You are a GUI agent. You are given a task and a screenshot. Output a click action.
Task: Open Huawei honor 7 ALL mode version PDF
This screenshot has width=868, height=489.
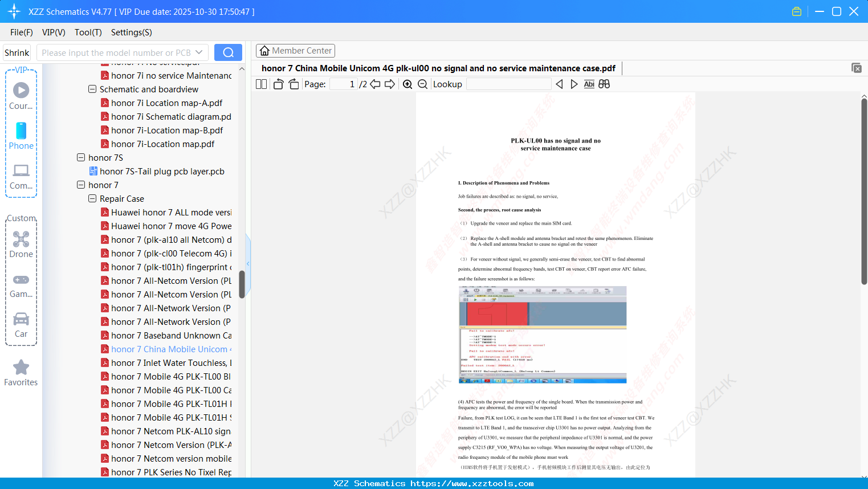click(x=166, y=213)
